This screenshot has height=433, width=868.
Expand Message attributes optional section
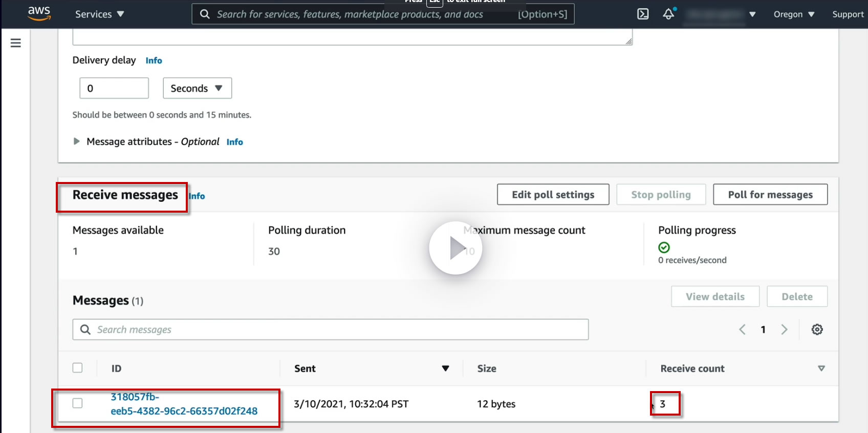tap(77, 142)
